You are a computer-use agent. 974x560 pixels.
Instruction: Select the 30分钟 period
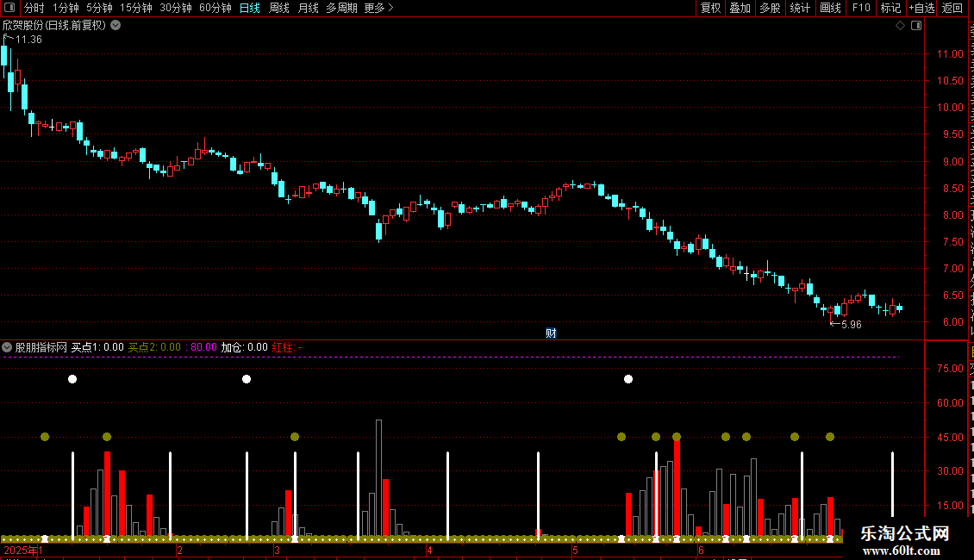pyautogui.click(x=175, y=8)
